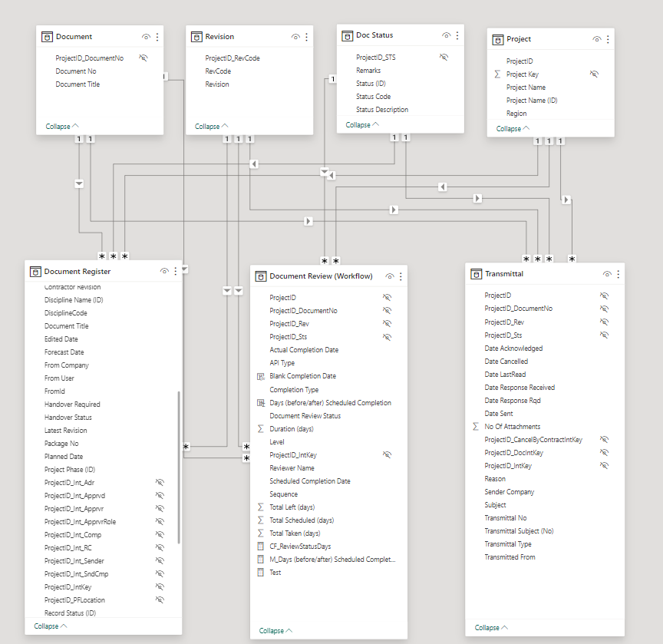Viewport: 663px width, 644px height.
Task: Open more options for Document Review (Workflow)
Action: point(401,276)
